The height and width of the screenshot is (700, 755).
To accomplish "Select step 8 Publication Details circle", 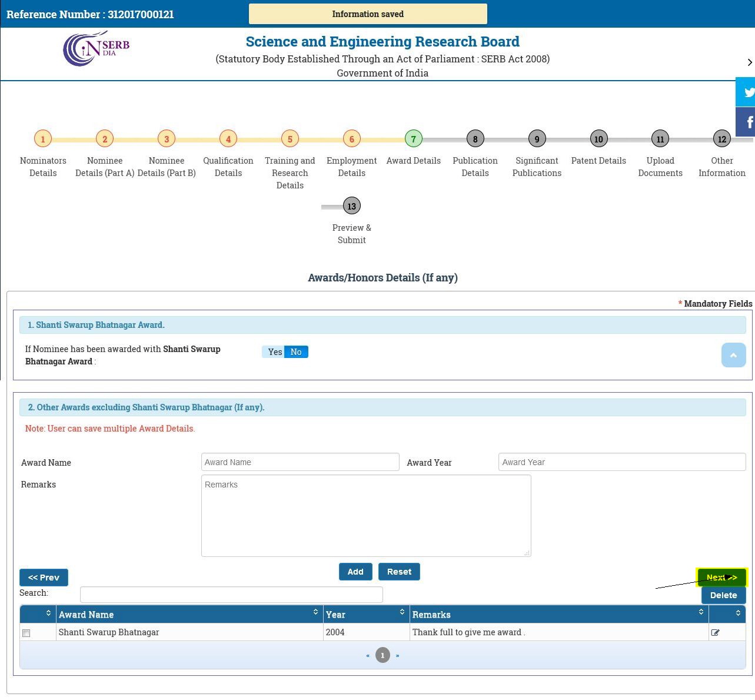I will click(475, 139).
